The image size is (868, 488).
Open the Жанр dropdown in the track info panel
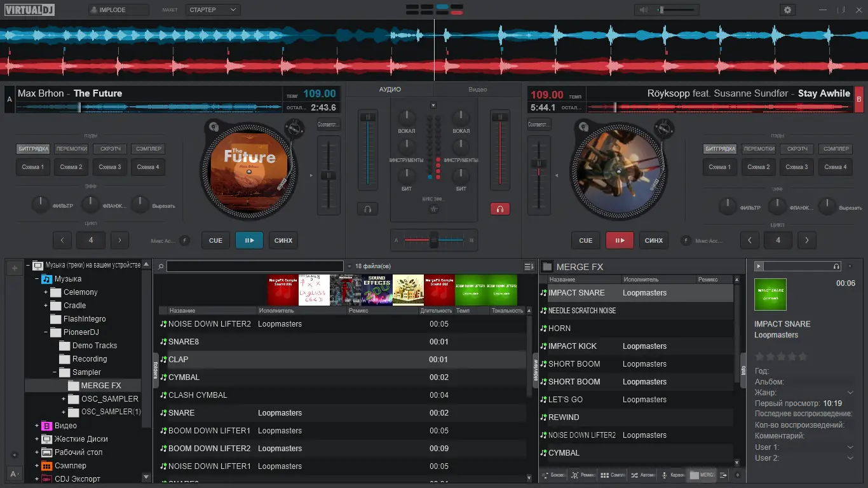click(850, 392)
